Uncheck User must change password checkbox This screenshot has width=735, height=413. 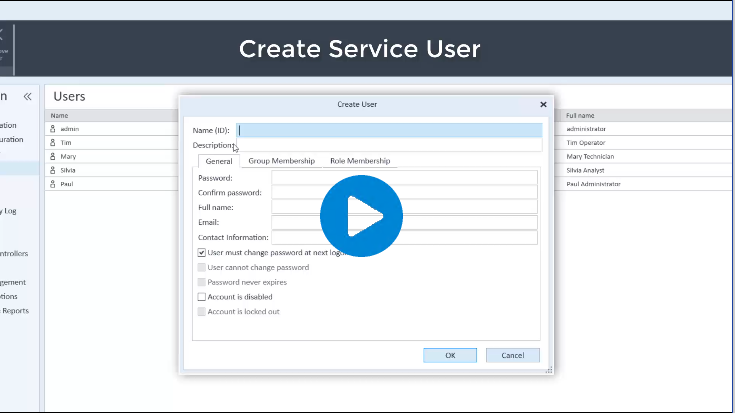202,253
